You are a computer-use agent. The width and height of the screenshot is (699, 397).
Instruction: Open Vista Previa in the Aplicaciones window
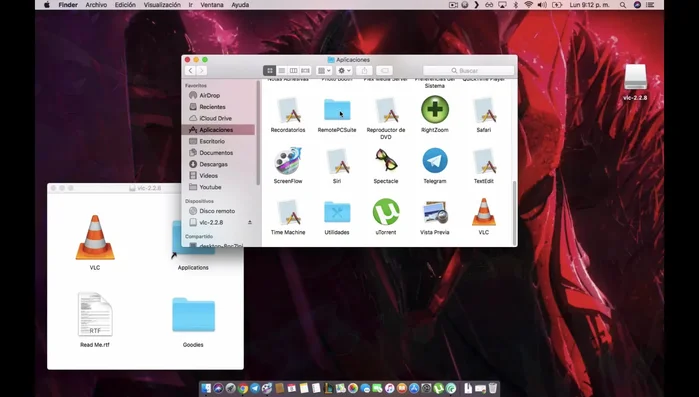435,213
